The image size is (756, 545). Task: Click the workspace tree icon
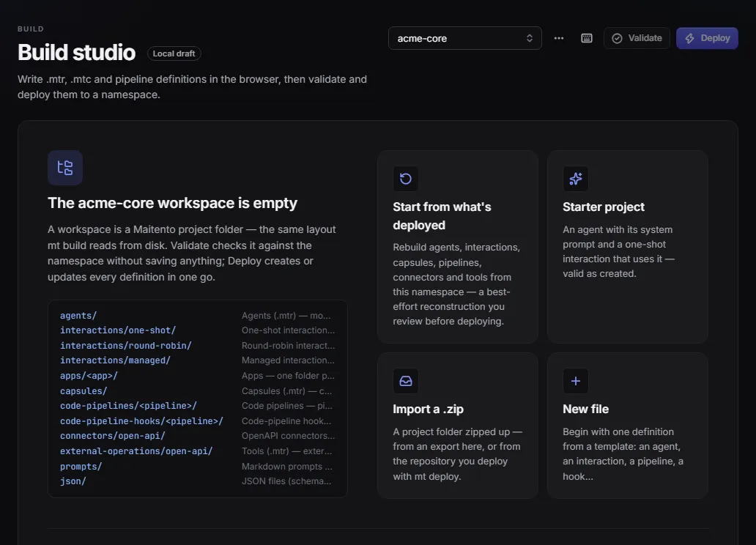click(x=65, y=168)
